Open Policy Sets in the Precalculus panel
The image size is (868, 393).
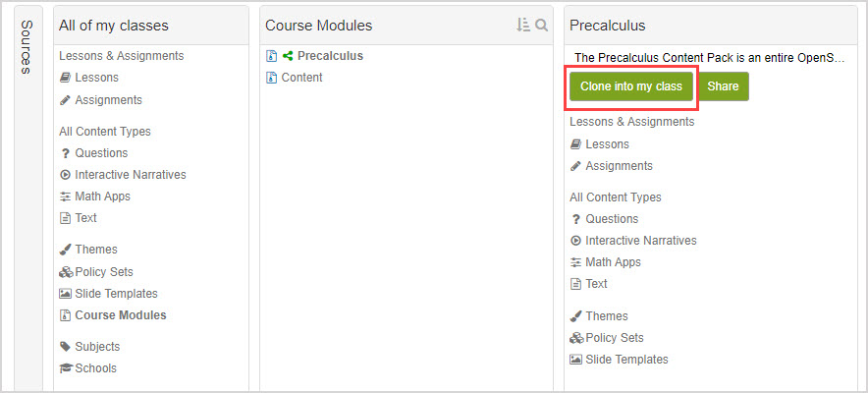click(615, 338)
